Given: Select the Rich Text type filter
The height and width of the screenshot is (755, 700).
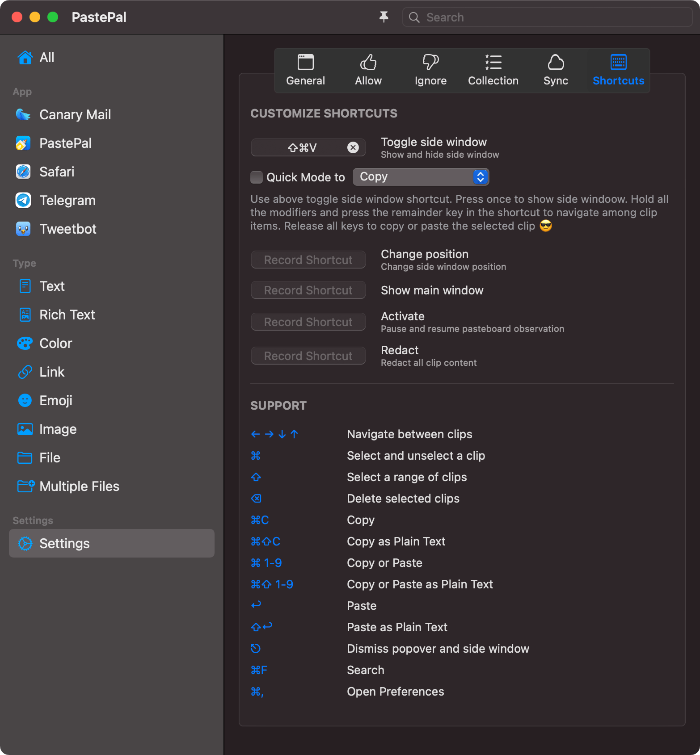Looking at the screenshot, I should (112, 315).
